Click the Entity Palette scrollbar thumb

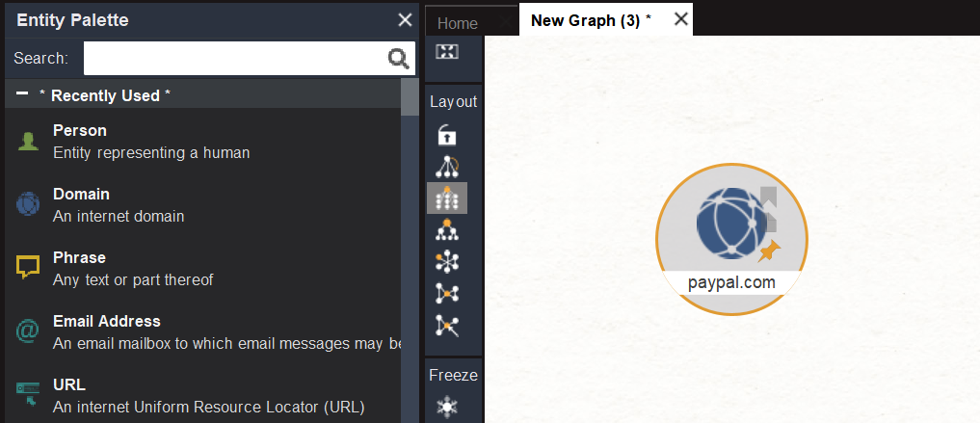[x=410, y=97]
